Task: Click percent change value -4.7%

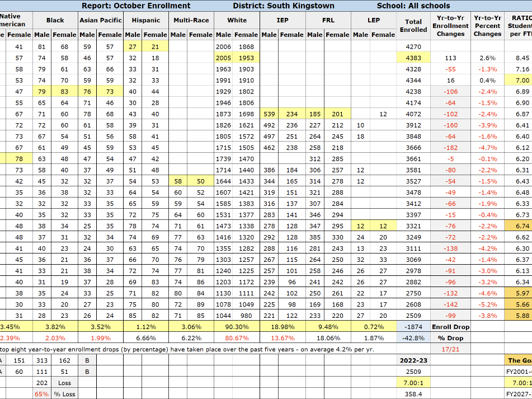Action: pos(488,148)
